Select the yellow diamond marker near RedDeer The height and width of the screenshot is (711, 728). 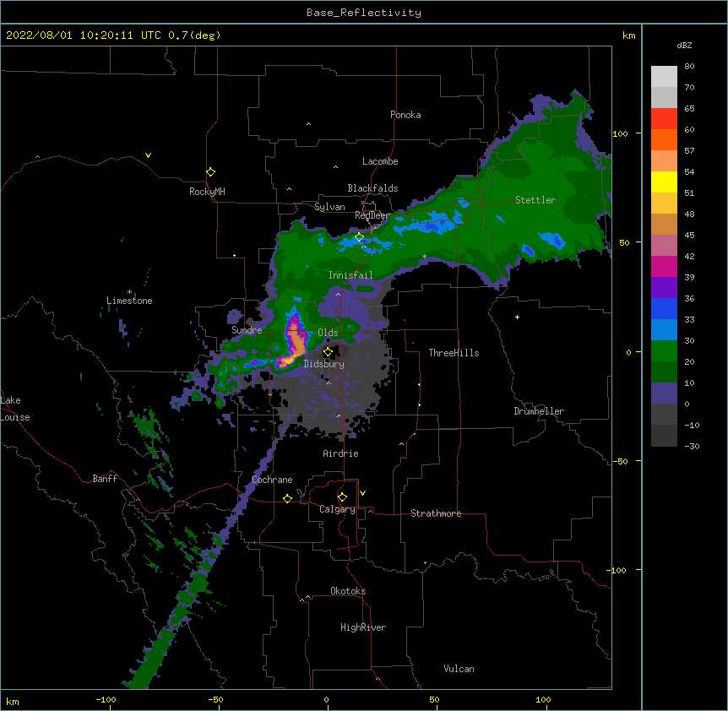(x=360, y=237)
